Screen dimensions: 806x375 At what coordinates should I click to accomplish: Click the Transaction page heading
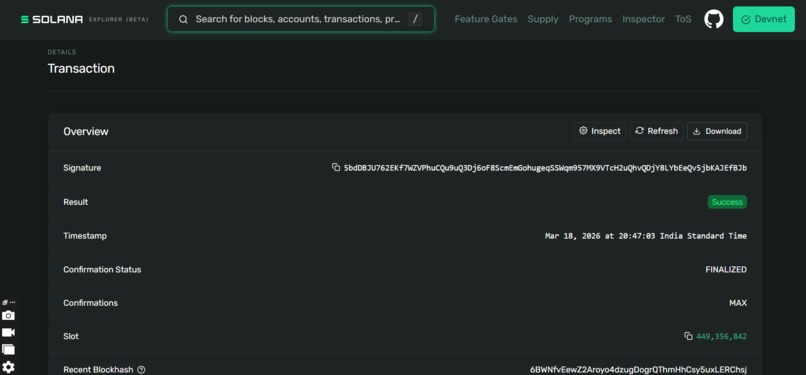point(81,69)
